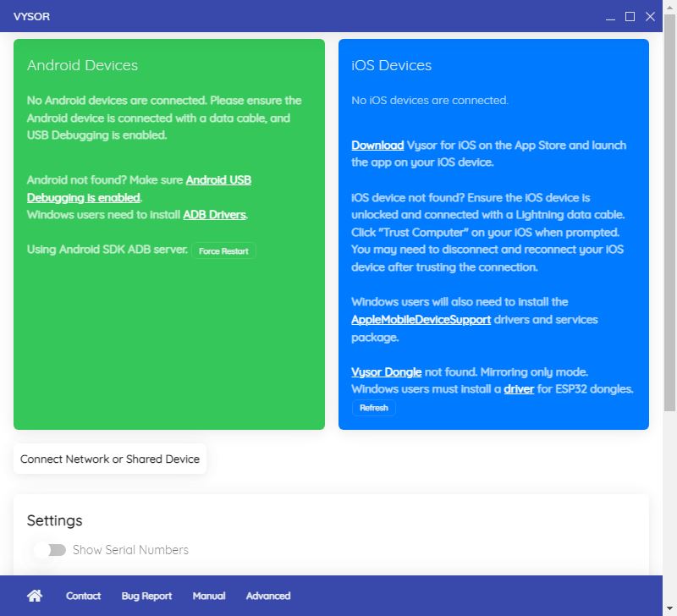The width and height of the screenshot is (677, 616).
Task: Open the Advanced section
Action: click(268, 596)
